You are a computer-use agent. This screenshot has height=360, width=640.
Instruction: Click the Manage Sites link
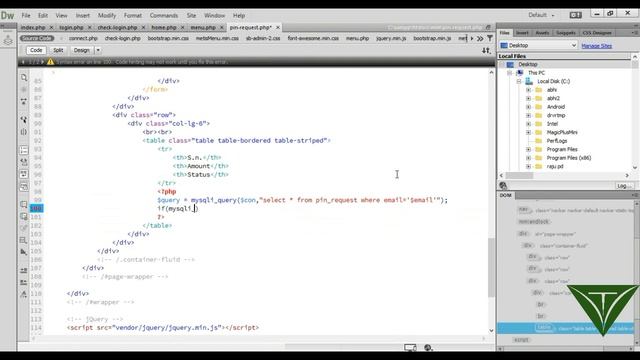[x=596, y=46]
